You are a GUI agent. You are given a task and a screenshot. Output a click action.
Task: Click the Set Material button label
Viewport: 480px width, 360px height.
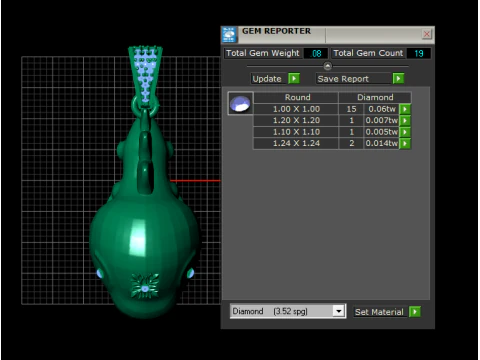pos(380,312)
